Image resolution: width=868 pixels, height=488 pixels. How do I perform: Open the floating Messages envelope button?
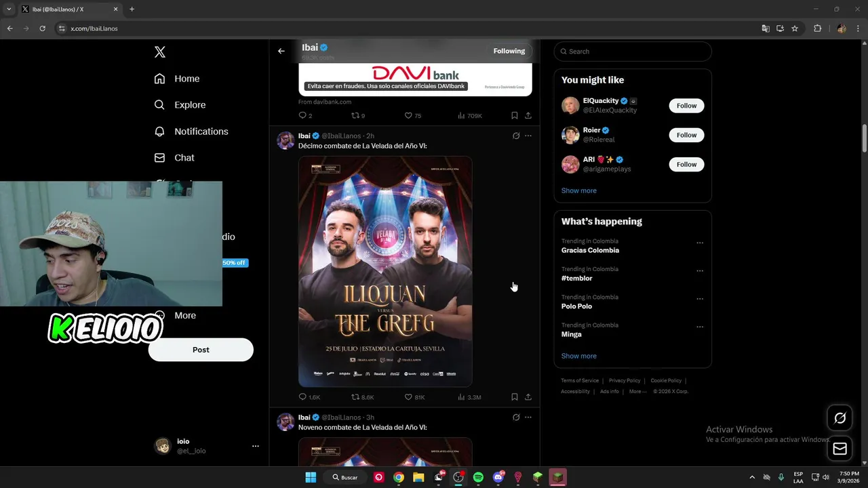pos(840,449)
